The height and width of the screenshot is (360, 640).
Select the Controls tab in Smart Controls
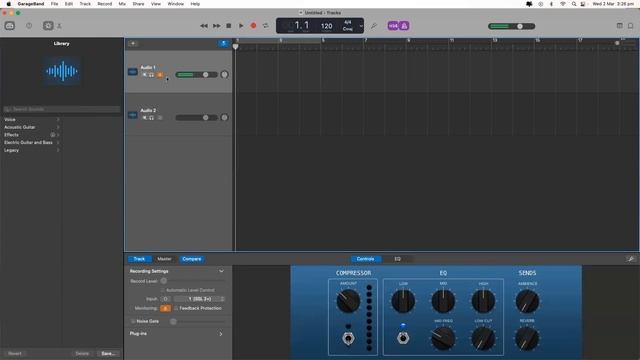click(366, 259)
